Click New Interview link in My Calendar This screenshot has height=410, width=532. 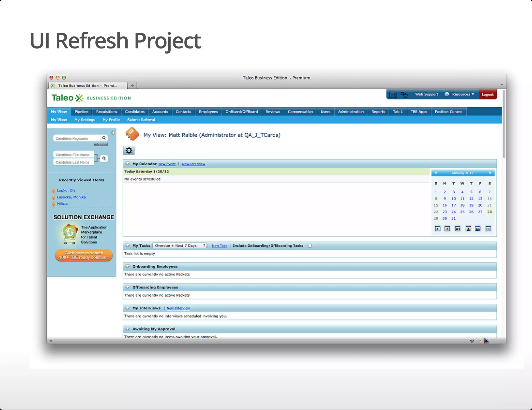tap(194, 164)
